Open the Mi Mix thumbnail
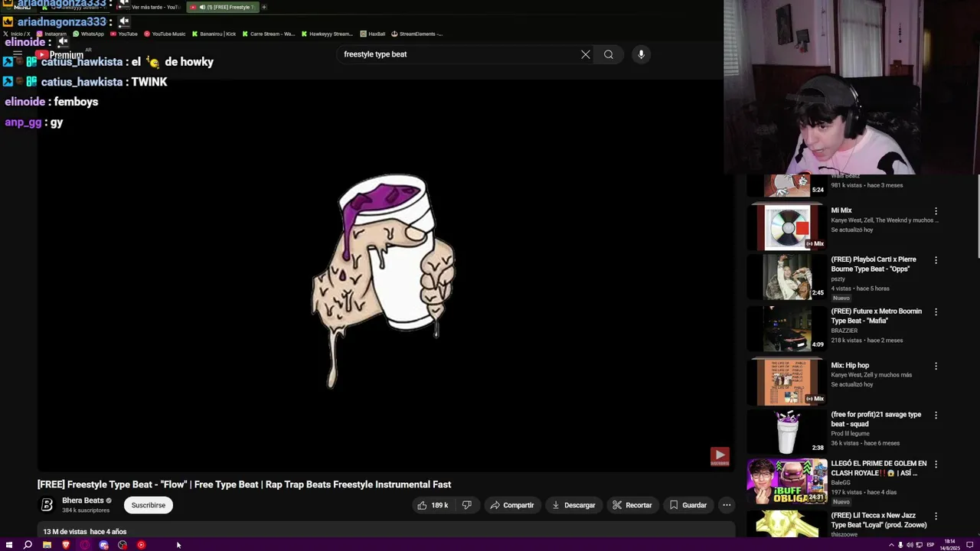 787,227
